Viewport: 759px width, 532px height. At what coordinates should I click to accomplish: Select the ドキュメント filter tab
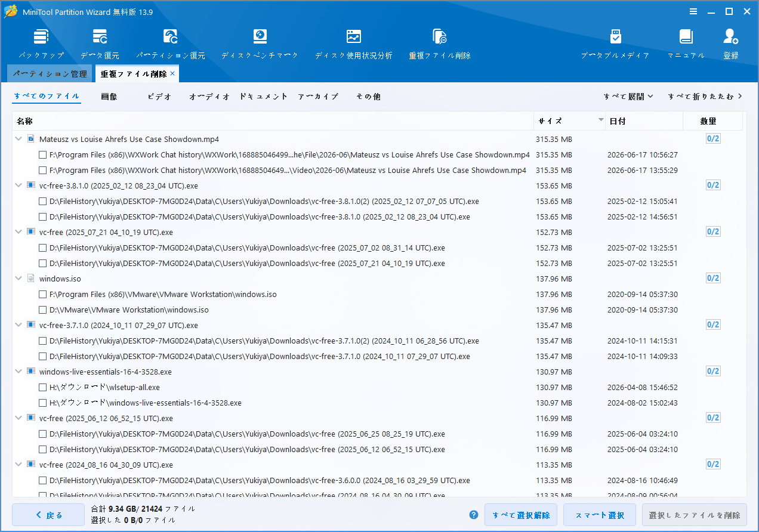[264, 96]
